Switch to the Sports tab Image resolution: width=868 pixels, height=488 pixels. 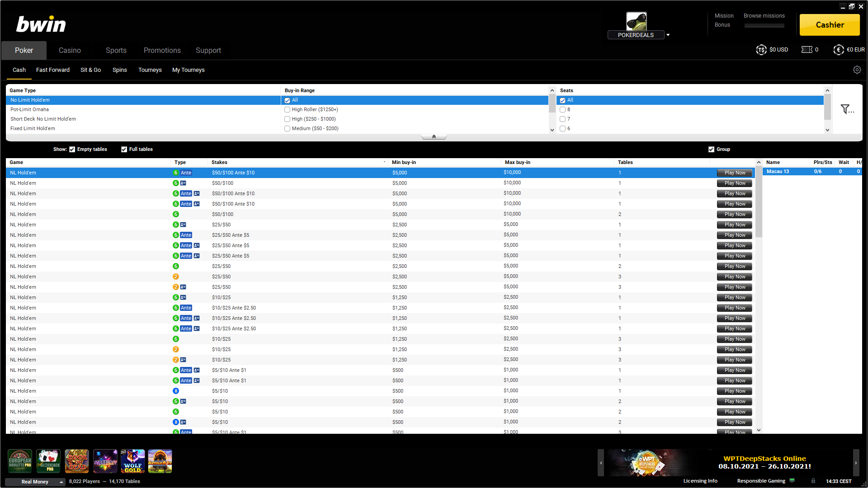(116, 50)
